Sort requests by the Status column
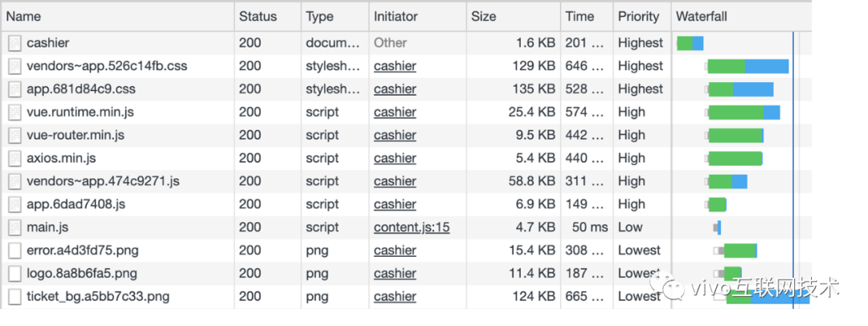The width and height of the screenshot is (868, 326). click(x=257, y=16)
